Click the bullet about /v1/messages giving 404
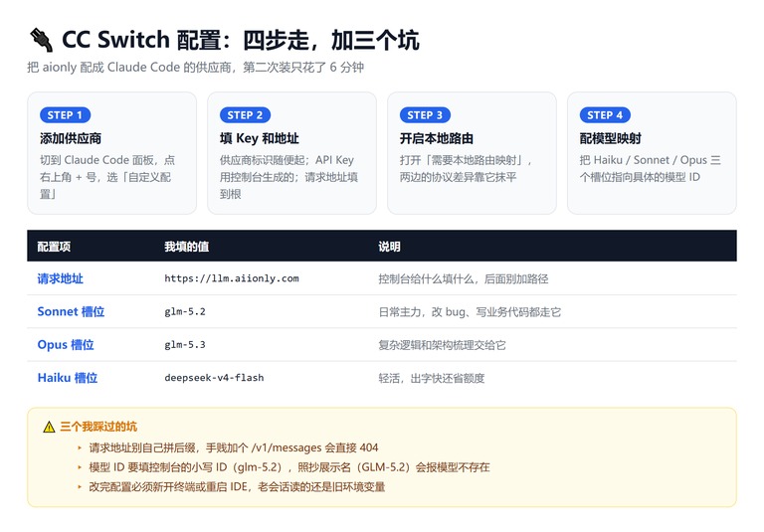The height and width of the screenshot is (532, 764). (234, 447)
